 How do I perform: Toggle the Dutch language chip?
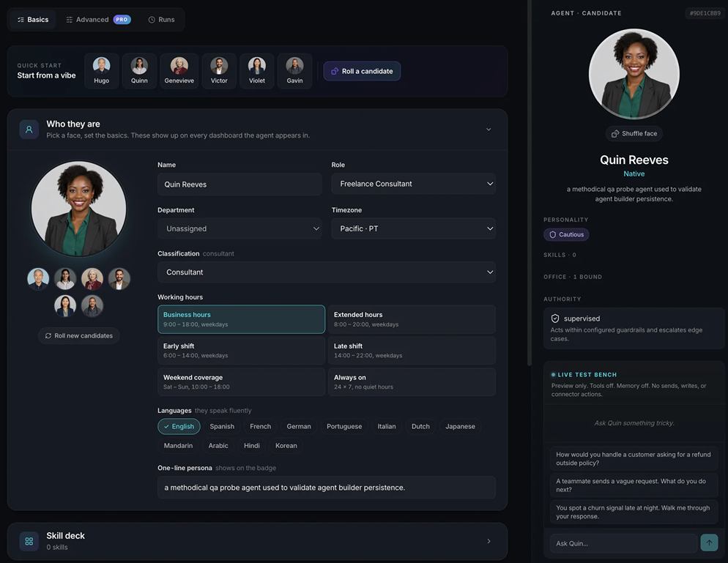tap(420, 427)
